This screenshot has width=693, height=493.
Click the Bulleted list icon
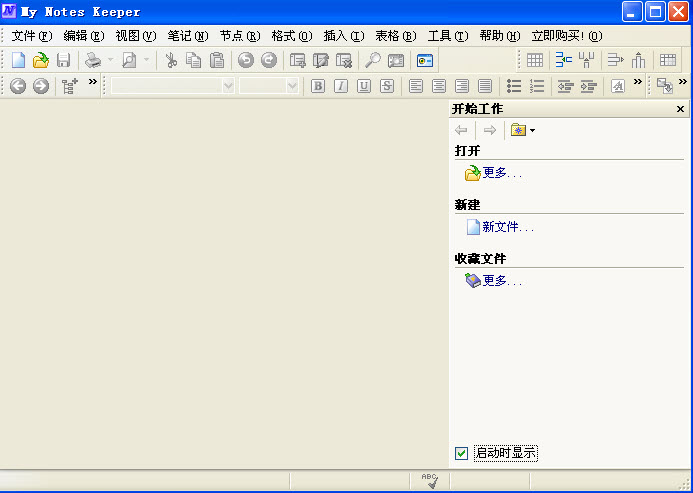tap(514, 86)
